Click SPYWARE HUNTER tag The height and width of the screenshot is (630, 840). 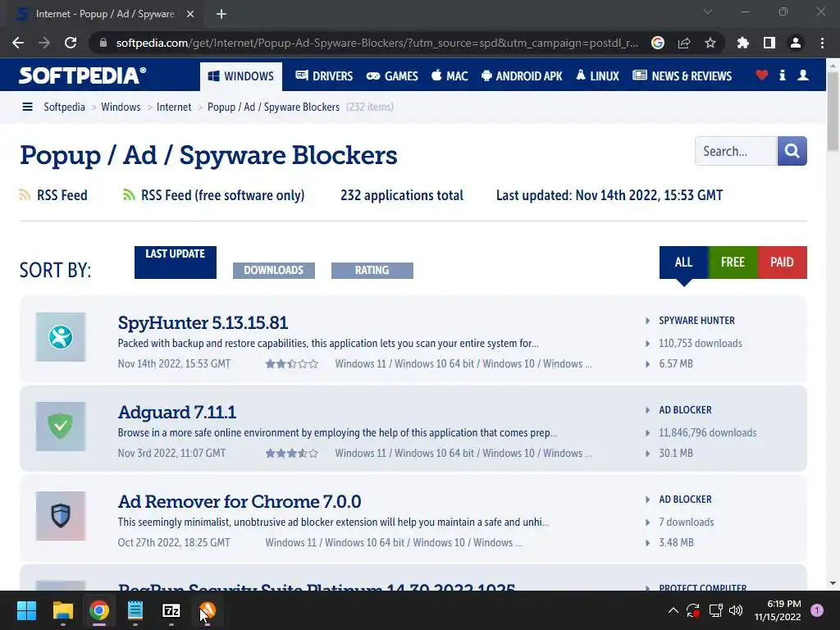coord(696,321)
